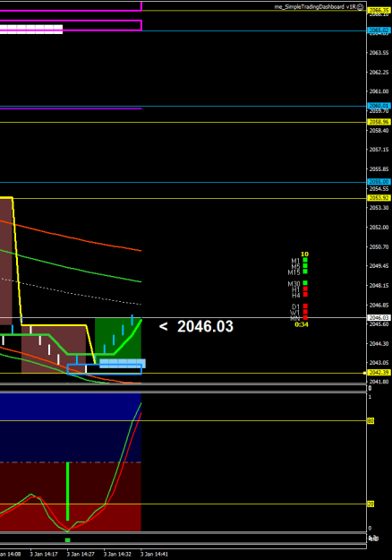Click the MN red trend square
This screenshot has height=560, width=392.
click(x=305, y=317)
